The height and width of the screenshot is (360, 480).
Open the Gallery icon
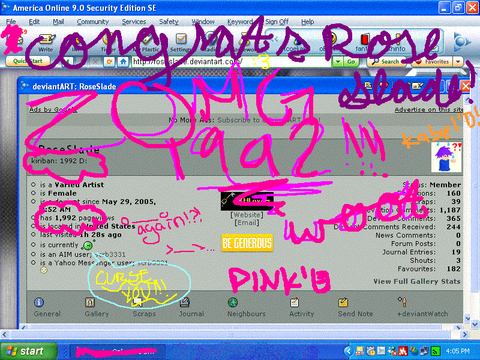(x=90, y=302)
